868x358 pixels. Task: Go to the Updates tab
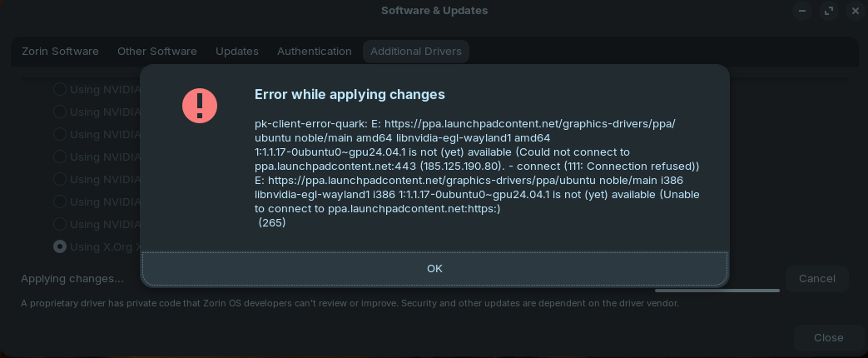[x=237, y=52]
